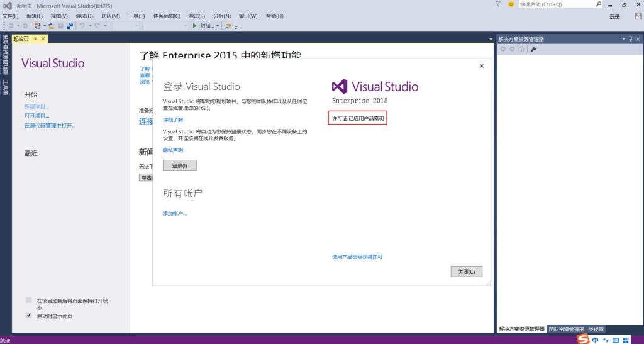Viewport: 644px width, 344px height.
Task: Open the Sogou soft keyboard icon
Action: 615,340
